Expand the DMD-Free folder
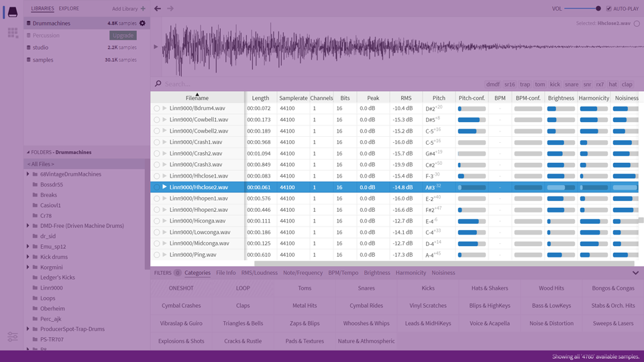 point(28,226)
